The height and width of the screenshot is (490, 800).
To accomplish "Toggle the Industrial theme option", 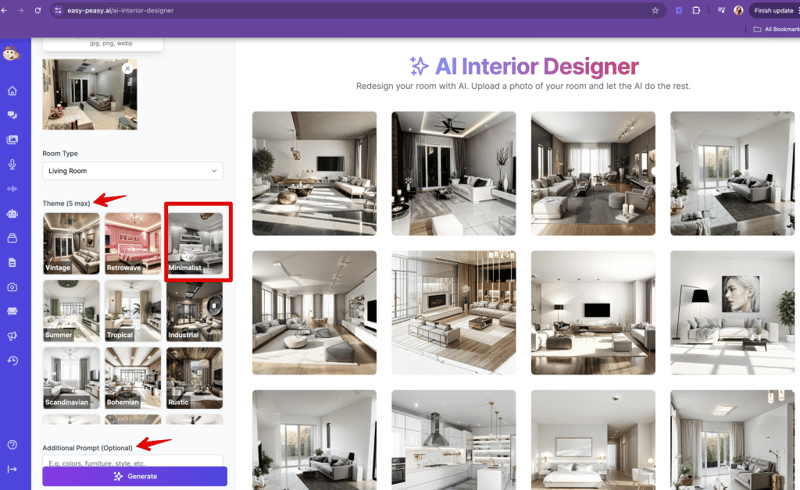I will (x=195, y=311).
